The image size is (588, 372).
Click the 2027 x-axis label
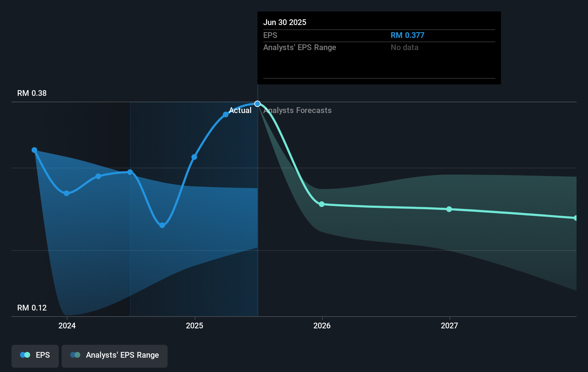pyautogui.click(x=449, y=325)
